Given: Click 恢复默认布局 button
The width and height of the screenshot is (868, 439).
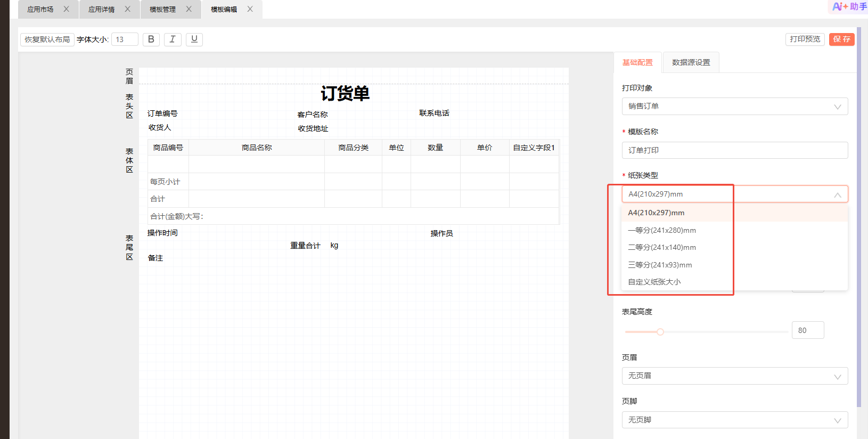Looking at the screenshot, I should [47, 39].
